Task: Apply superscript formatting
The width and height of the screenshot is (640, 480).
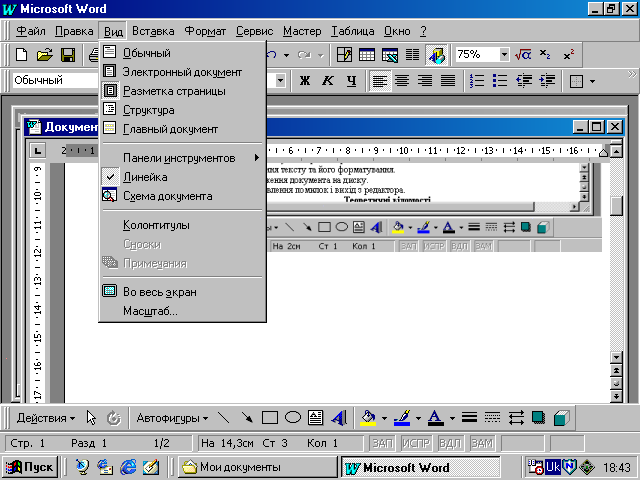Action: [x=569, y=55]
